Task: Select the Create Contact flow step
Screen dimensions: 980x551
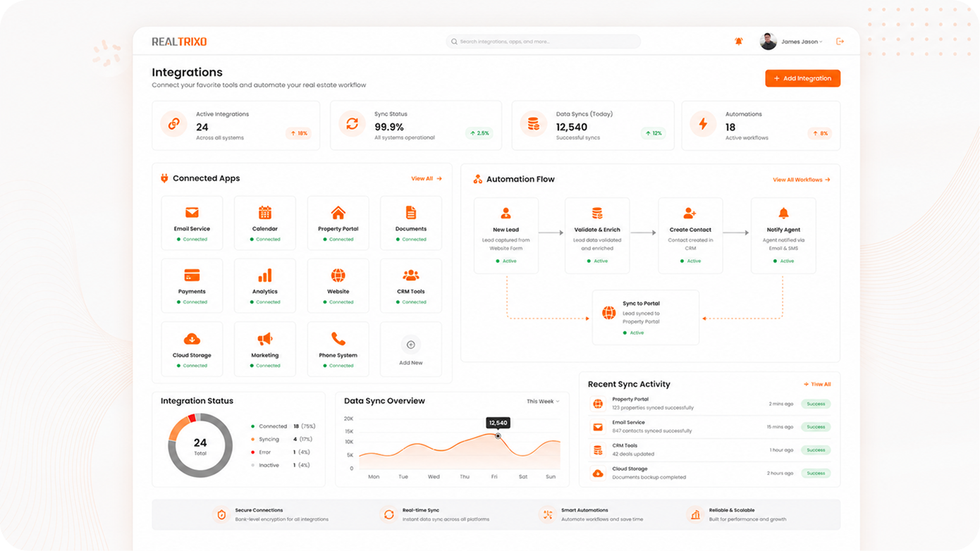Action: coord(690,236)
